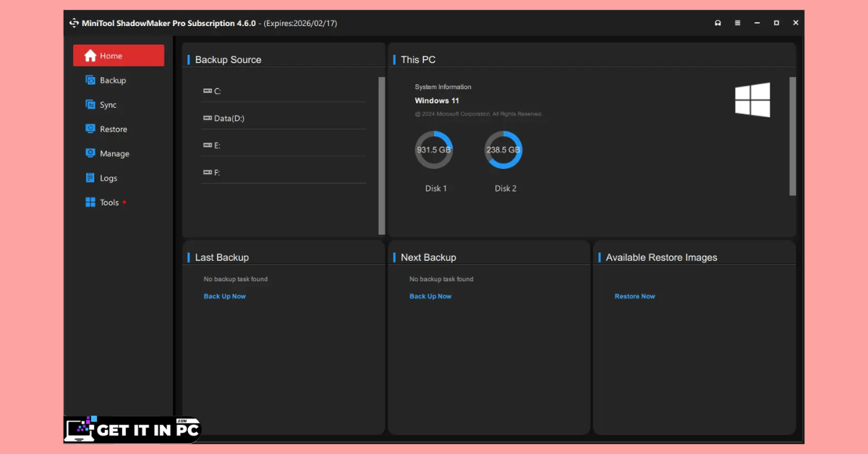This screenshot has height=454, width=868.
Task: Maximize the ShadowMaker window
Action: point(776,23)
